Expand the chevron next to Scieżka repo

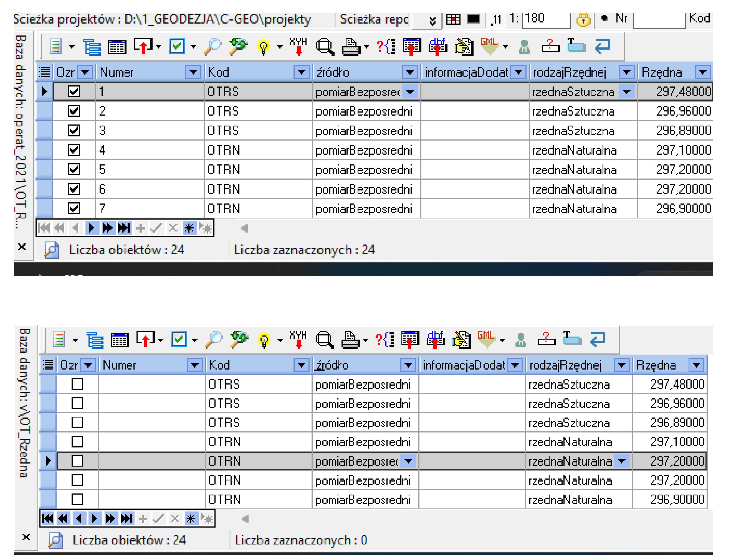coord(432,21)
